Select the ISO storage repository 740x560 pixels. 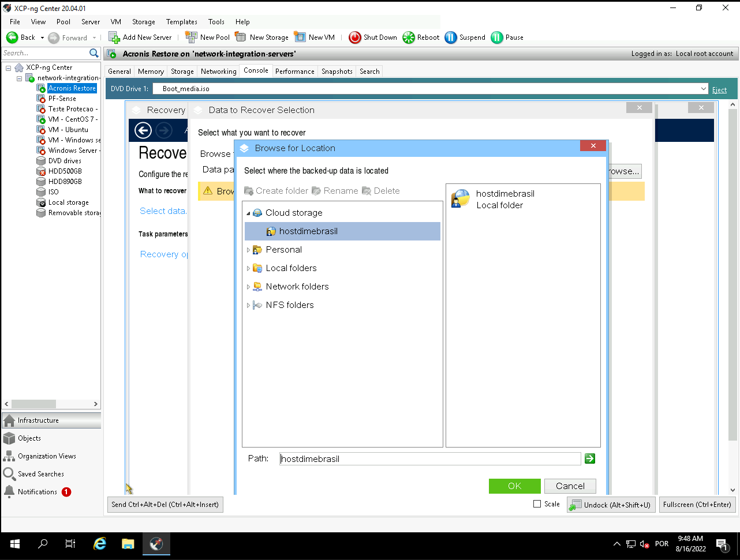coord(53,192)
